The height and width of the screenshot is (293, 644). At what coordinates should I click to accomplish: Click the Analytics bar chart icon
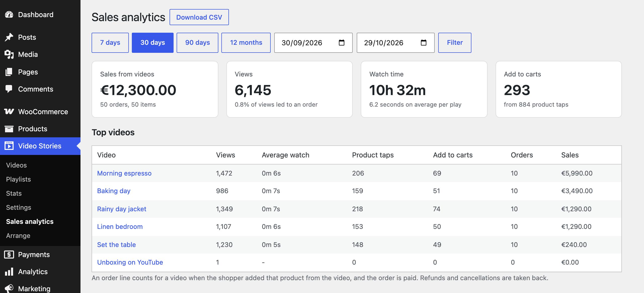click(x=9, y=272)
